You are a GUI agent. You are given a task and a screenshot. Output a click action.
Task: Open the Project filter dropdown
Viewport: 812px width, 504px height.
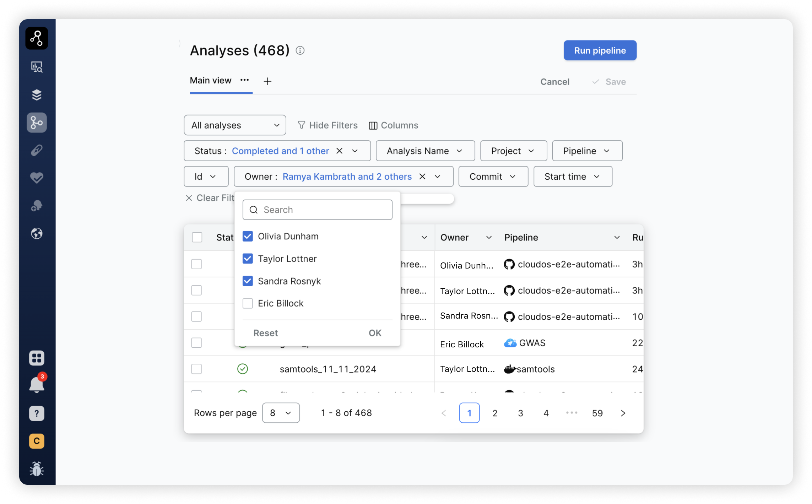513,151
